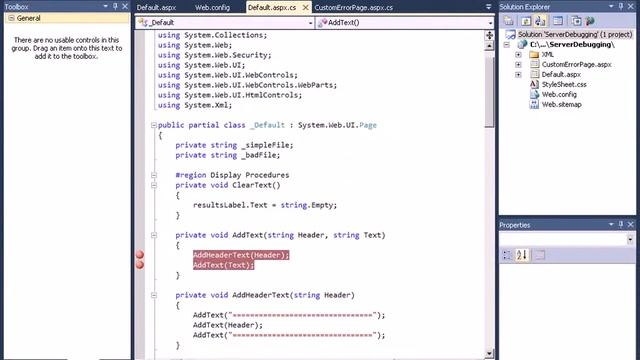Click the editor split handle above scrollbar
This screenshot has height=360, width=640.
(x=489, y=35)
